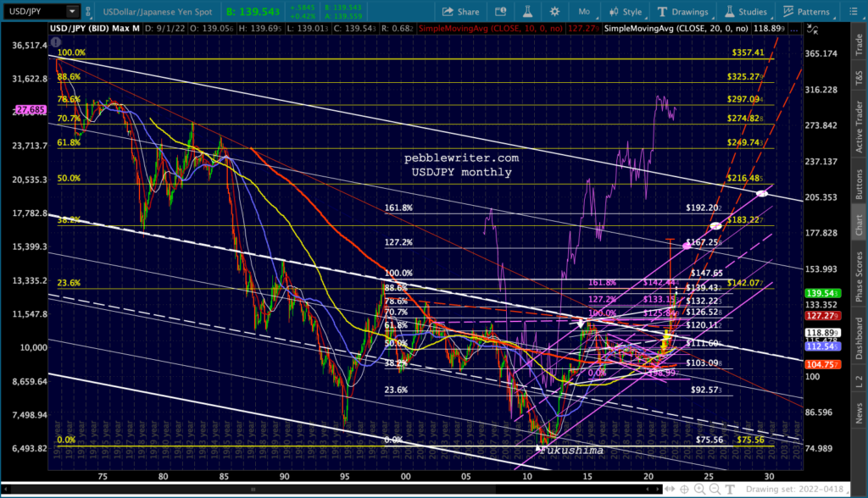Viewport: 868px width, 498px height.
Task: Click the flask thinkLog icon
Action: click(x=527, y=12)
